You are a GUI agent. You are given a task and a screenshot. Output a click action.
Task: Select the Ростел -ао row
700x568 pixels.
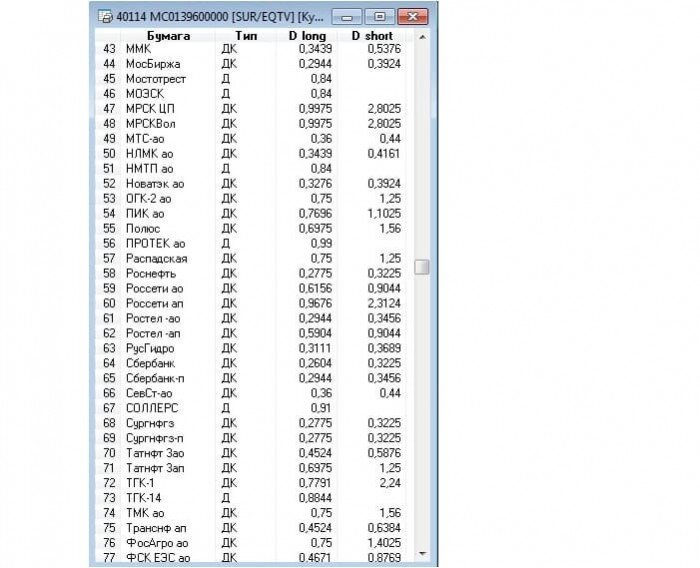(x=251, y=318)
